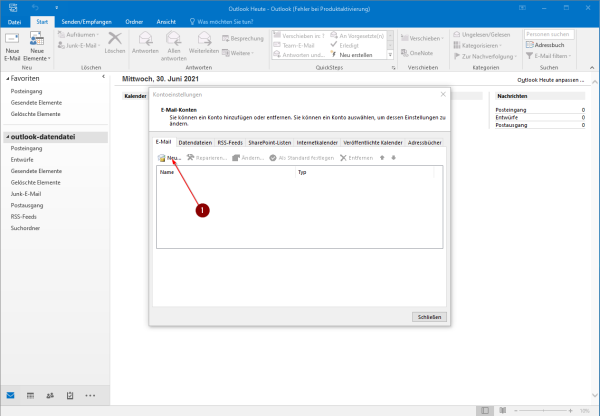Screen dimensions: 600x416
Task: Switch to the Datendateien tab
Action: tap(195, 142)
